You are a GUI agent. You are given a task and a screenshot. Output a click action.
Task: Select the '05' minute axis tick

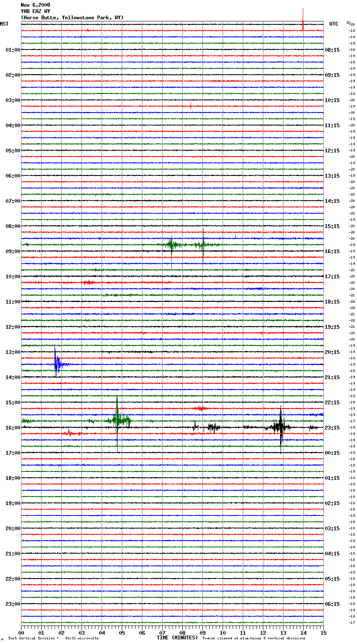click(122, 633)
